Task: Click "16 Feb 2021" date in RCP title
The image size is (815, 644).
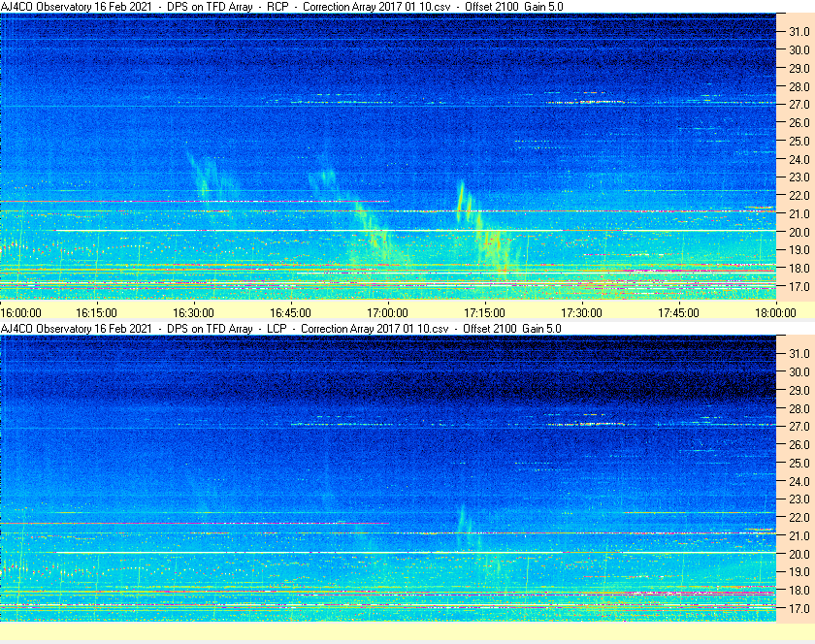Action: tap(123, 7)
